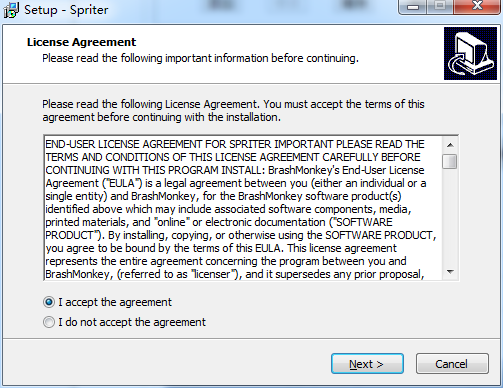Screen dimensions: 503x388
Task: Select the "I do not accept" radio button
Action: click(x=49, y=322)
